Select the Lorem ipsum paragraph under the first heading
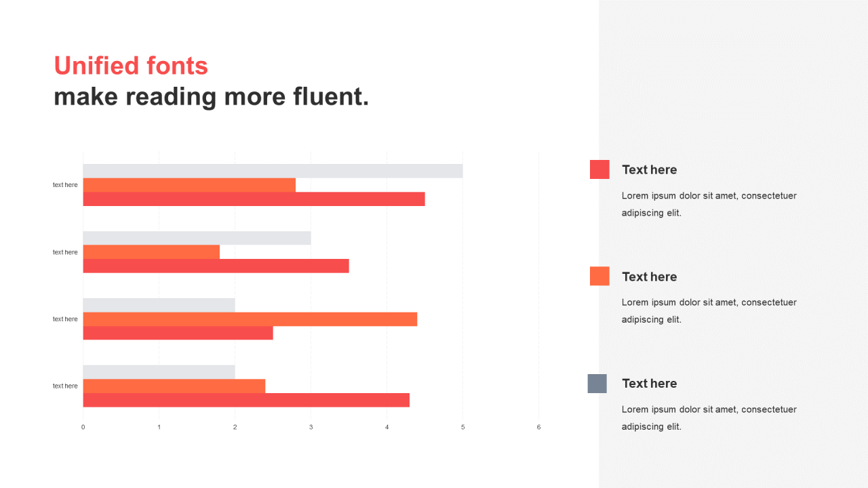 [x=709, y=204]
